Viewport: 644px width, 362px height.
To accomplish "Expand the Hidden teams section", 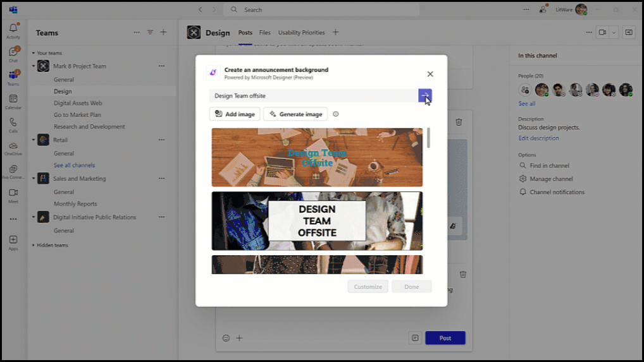I will click(33, 245).
